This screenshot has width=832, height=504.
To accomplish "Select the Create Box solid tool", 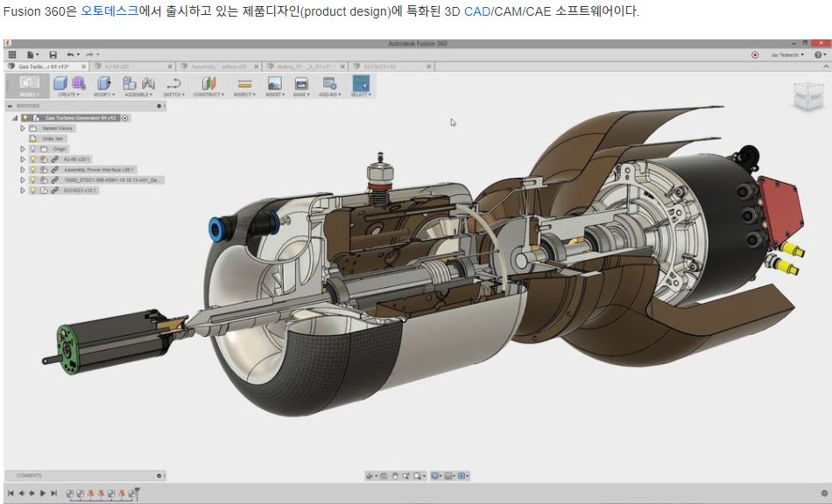I will [x=60, y=82].
